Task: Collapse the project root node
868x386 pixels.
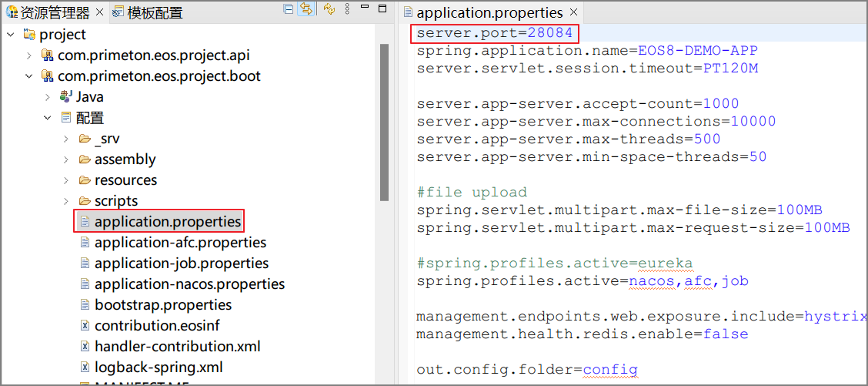Action: 11,35
